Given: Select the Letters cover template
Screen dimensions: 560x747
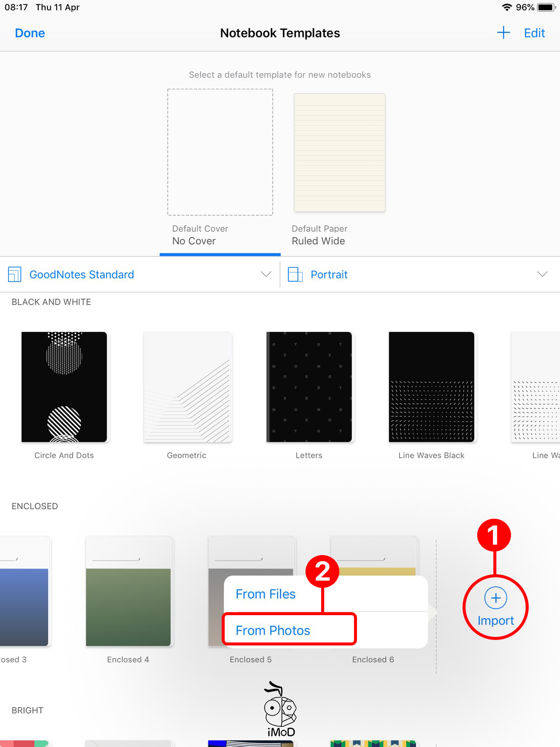Looking at the screenshot, I should tap(309, 387).
